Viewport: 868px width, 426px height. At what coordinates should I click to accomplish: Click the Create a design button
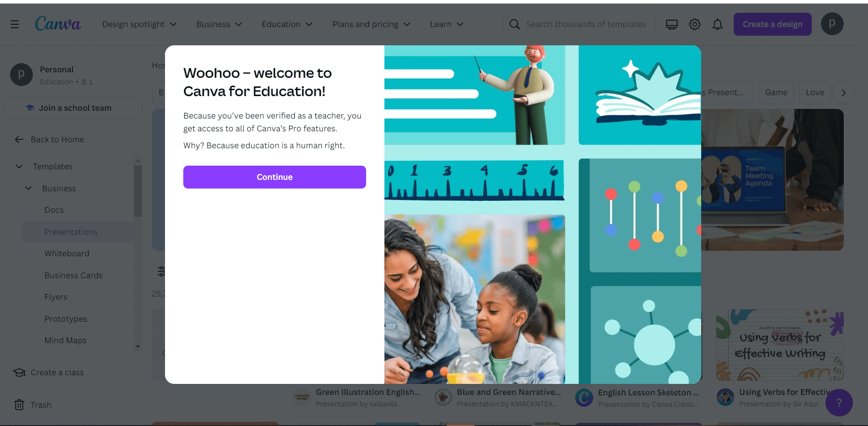coord(772,24)
